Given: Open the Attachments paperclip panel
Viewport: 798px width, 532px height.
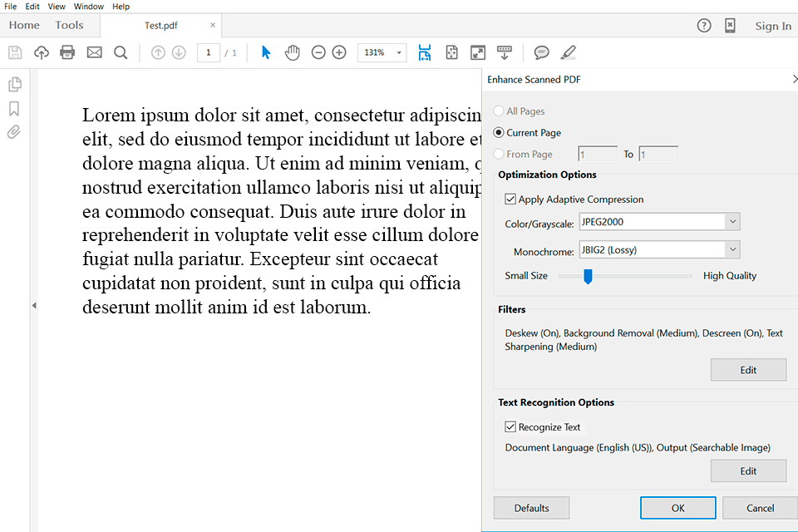Looking at the screenshot, I should tap(14, 132).
